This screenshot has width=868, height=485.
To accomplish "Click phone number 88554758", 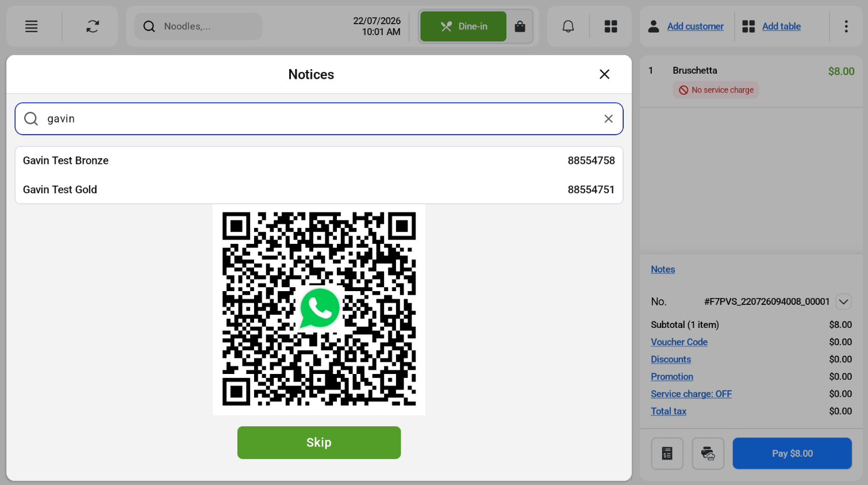I will point(591,161).
